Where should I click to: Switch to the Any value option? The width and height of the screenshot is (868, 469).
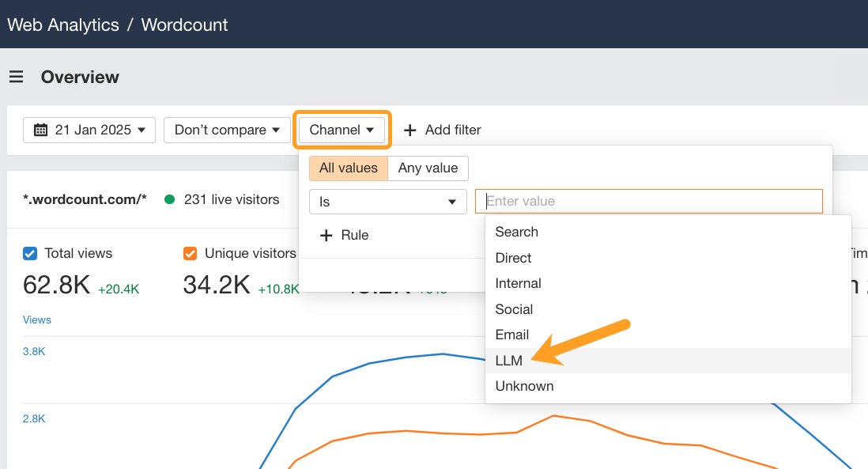tap(428, 168)
